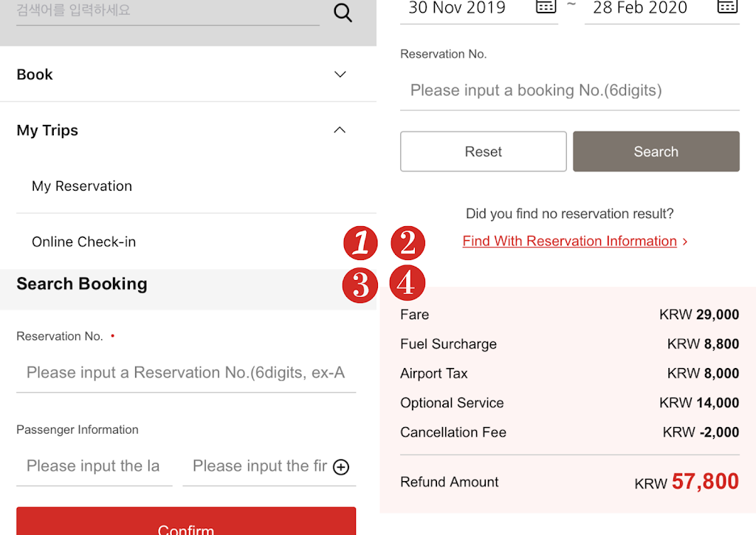The width and height of the screenshot is (756, 535).
Task: Click the booking No. 6digits field
Action: (569, 91)
